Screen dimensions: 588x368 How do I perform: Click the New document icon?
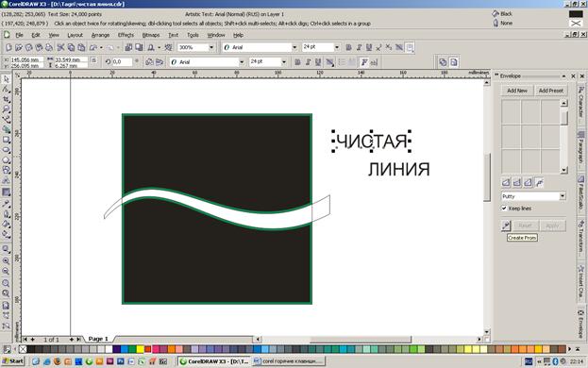[8, 47]
